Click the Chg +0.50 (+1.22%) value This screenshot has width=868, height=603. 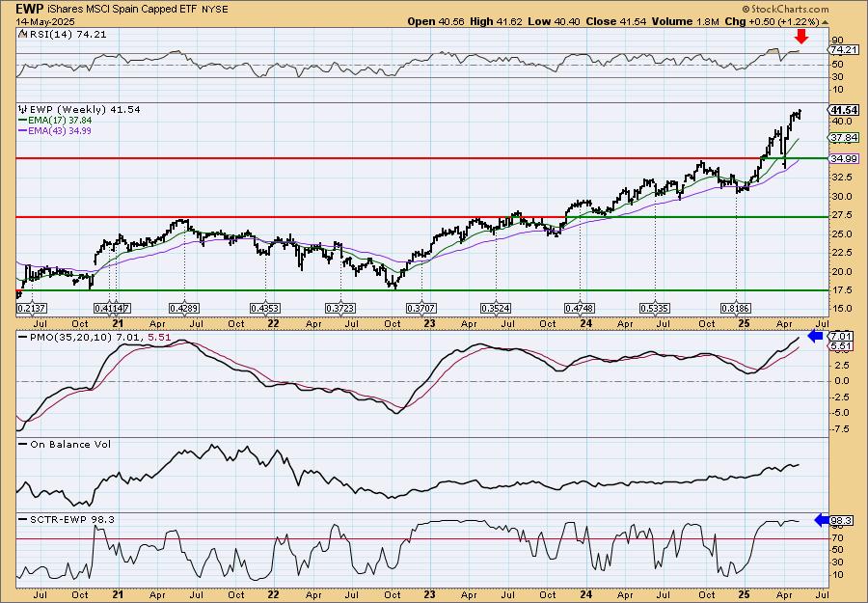(x=772, y=21)
